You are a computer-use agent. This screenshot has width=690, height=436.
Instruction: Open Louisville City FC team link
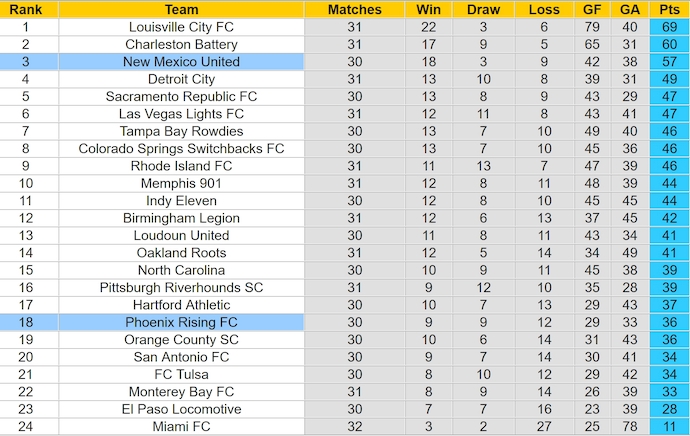coord(181,27)
